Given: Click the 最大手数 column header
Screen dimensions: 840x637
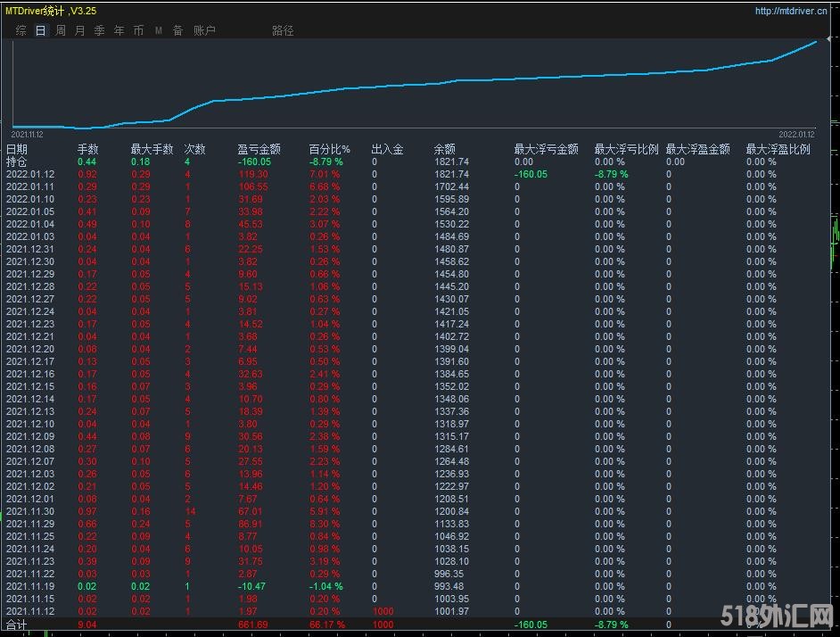Looking at the screenshot, I should point(152,149).
